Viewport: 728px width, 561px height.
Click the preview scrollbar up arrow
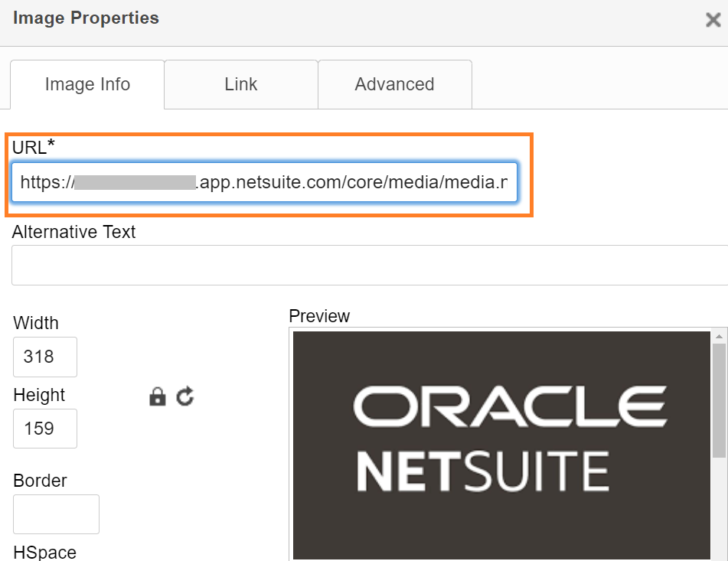[719, 337]
